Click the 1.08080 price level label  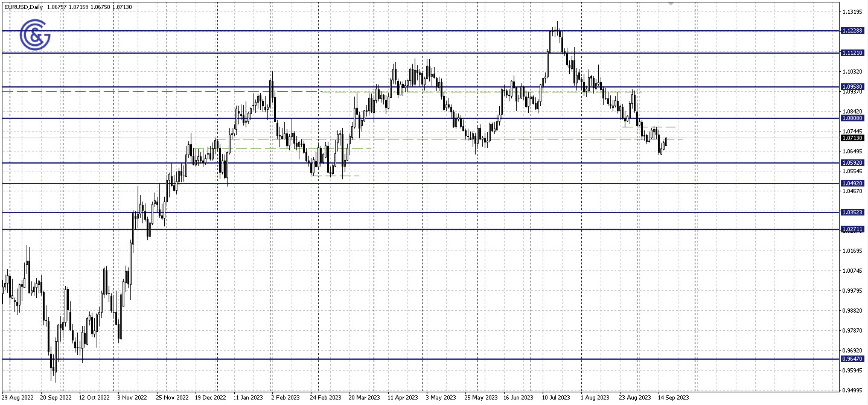853,118
